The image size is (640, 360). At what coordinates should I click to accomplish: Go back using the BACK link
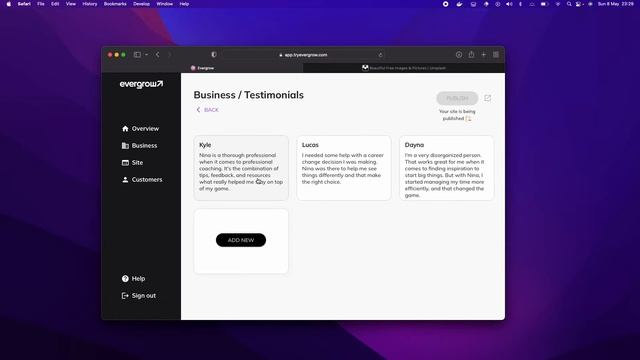coord(207,110)
